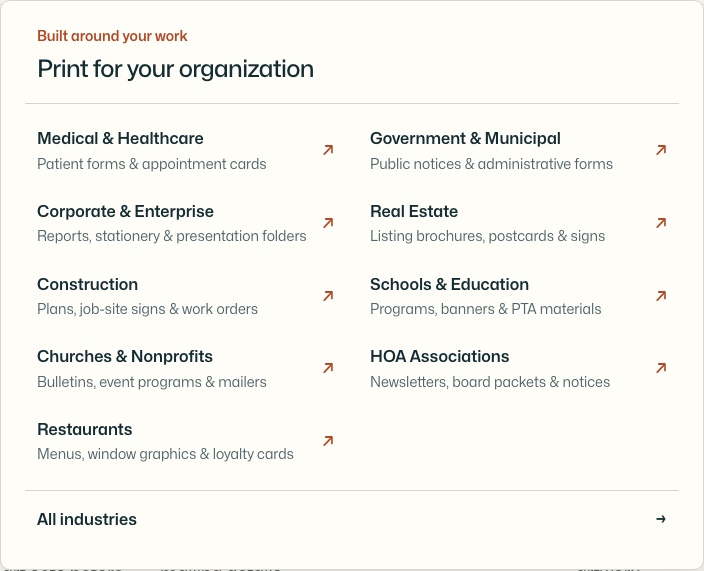Click the arrow icon beside Government & Municipal
The width and height of the screenshot is (704, 571).
coord(661,150)
